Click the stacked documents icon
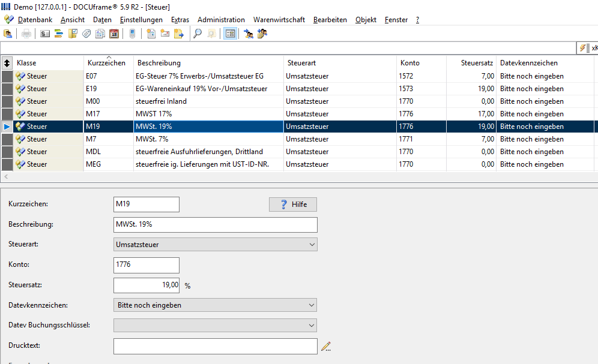The width and height of the screenshot is (598, 364). (100, 34)
